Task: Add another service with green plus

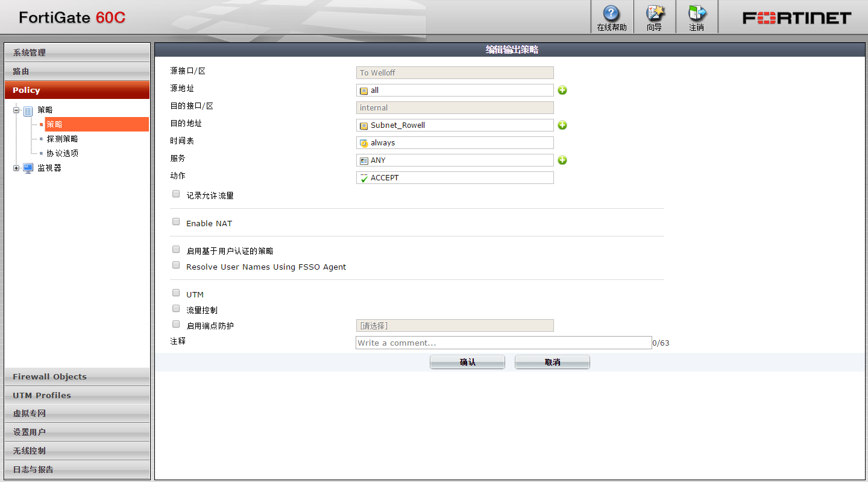Action: click(x=562, y=160)
